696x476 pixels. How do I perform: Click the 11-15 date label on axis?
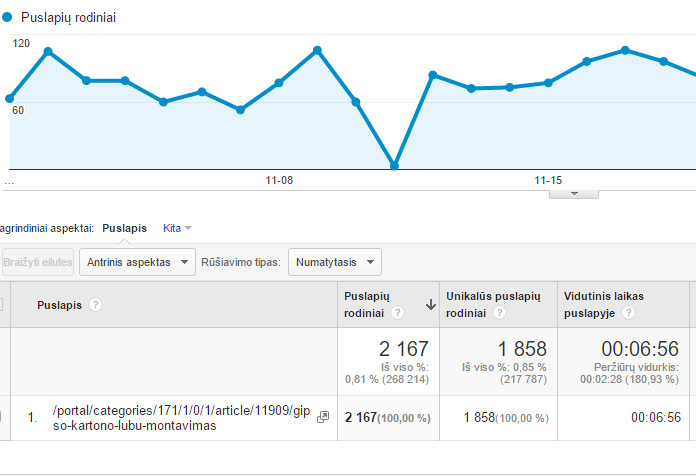[548, 180]
